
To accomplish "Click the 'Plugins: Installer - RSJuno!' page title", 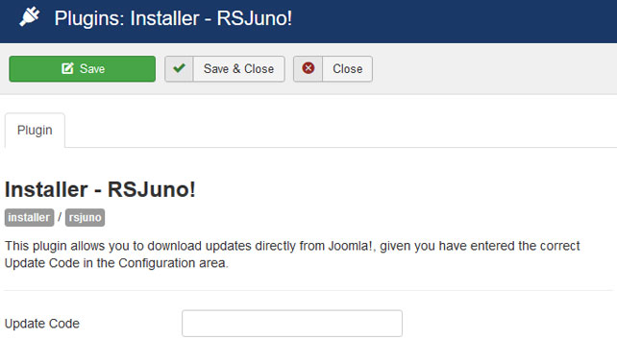I will tap(173, 18).
